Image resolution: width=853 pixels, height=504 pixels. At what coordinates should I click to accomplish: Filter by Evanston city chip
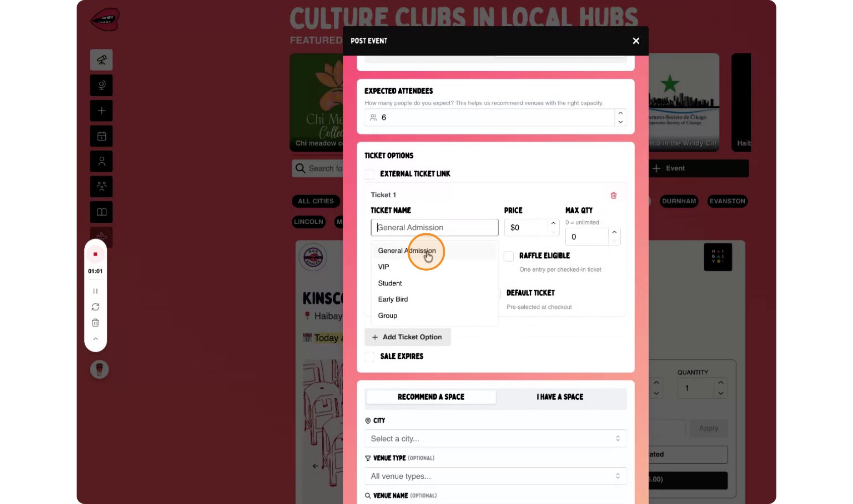(x=727, y=201)
